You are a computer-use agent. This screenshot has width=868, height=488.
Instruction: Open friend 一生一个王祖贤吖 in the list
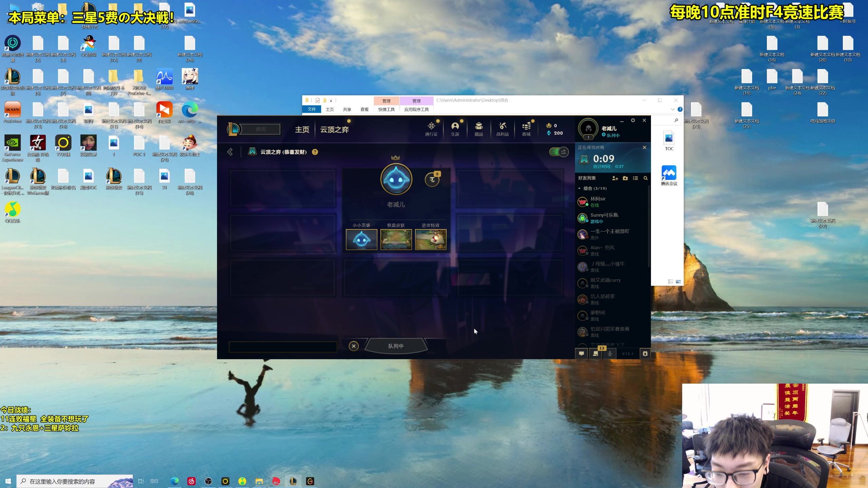click(612, 234)
